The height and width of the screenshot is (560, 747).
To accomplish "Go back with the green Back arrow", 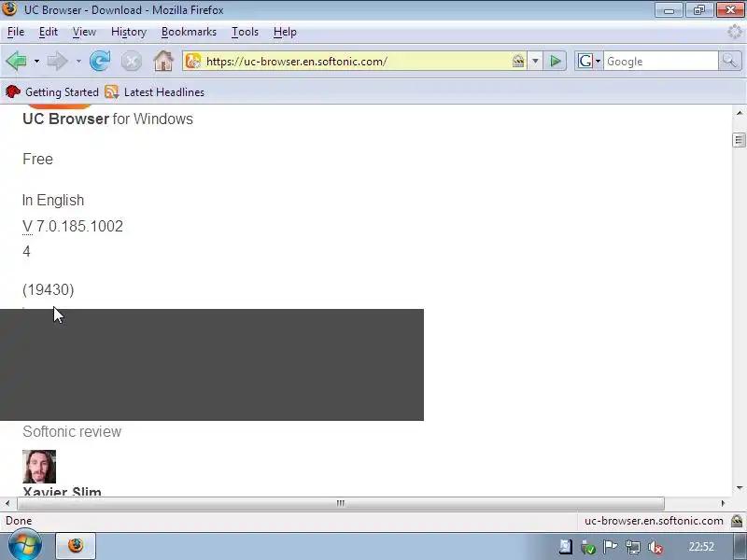I will (x=16, y=61).
